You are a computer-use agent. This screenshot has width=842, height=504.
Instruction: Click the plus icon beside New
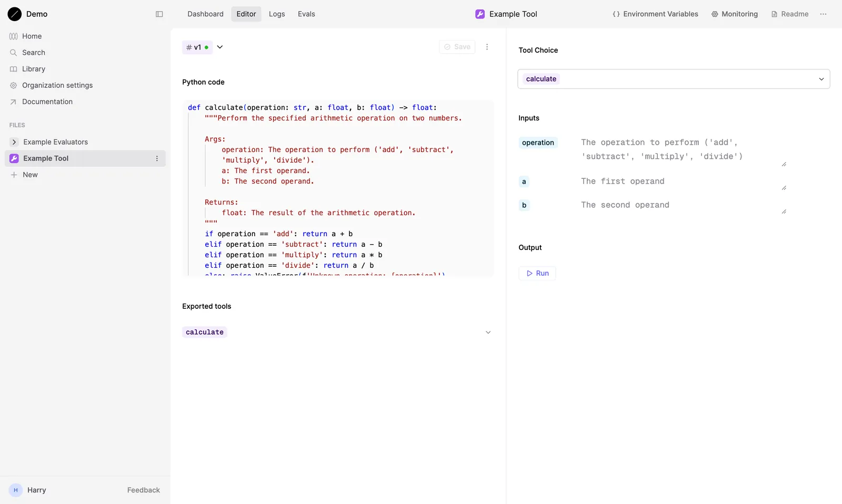click(14, 175)
